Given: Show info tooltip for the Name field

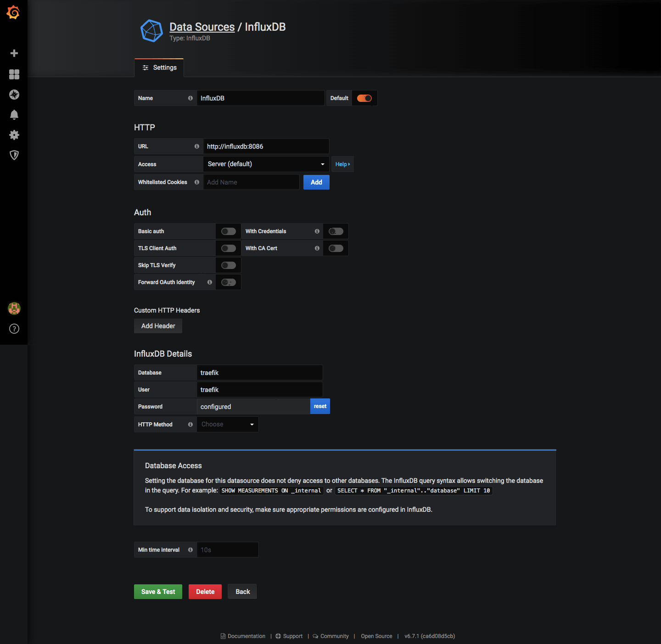Looking at the screenshot, I should tap(190, 98).
